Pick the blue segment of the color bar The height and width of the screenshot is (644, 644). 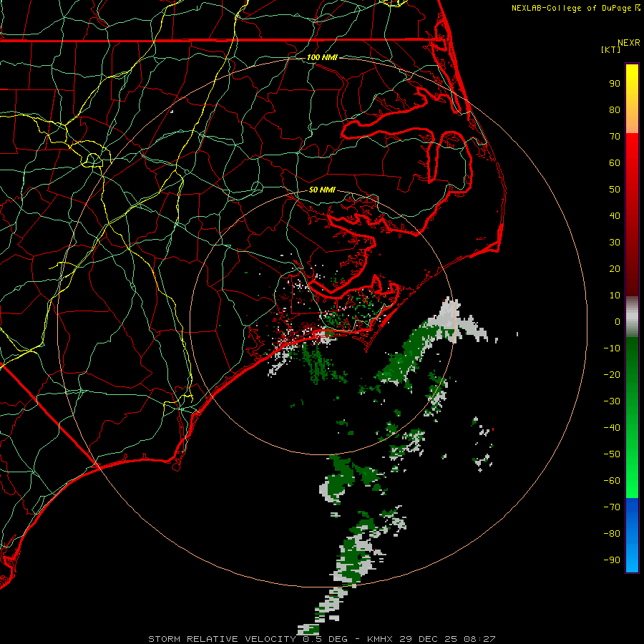click(632, 535)
